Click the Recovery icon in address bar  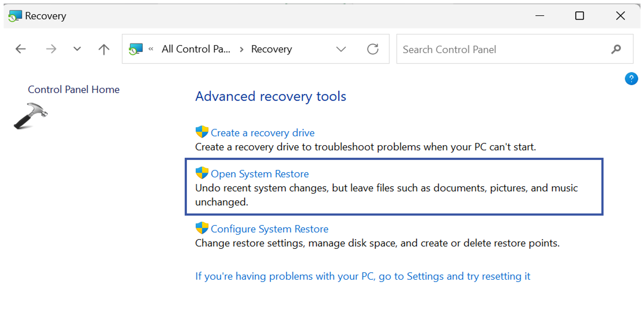click(136, 49)
